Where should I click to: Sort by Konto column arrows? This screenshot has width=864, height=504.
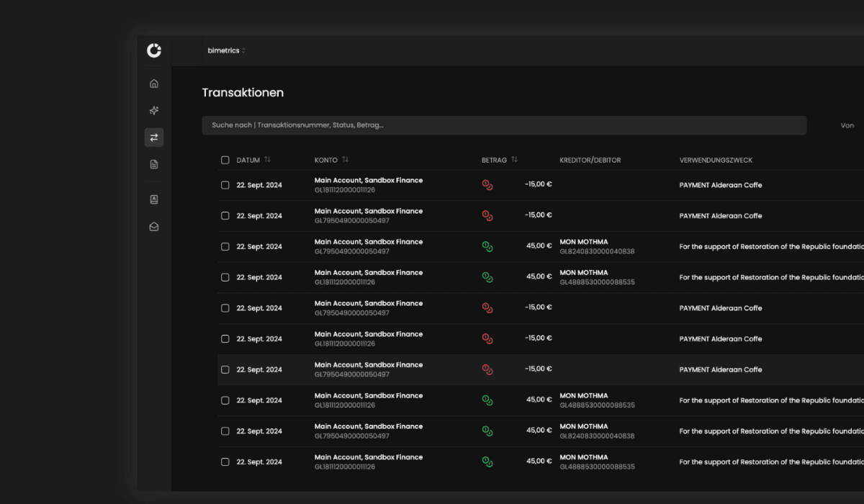click(x=346, y=160)
